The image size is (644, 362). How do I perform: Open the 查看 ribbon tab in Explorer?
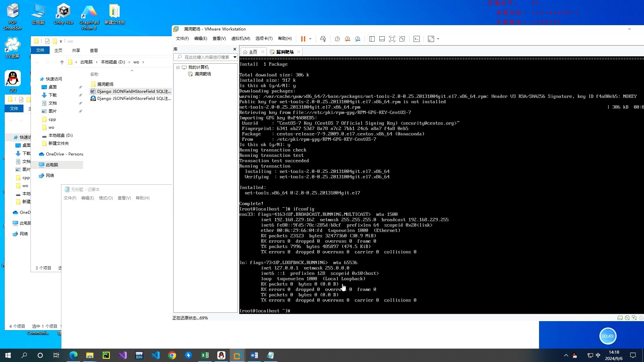94,50
